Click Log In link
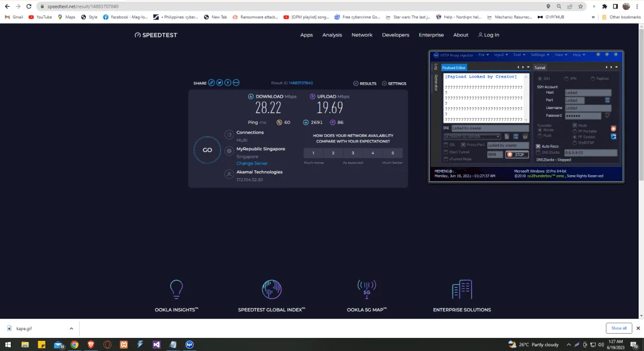Image resolution: width=644 pixels, height=351 pixels. coord(488,35)
